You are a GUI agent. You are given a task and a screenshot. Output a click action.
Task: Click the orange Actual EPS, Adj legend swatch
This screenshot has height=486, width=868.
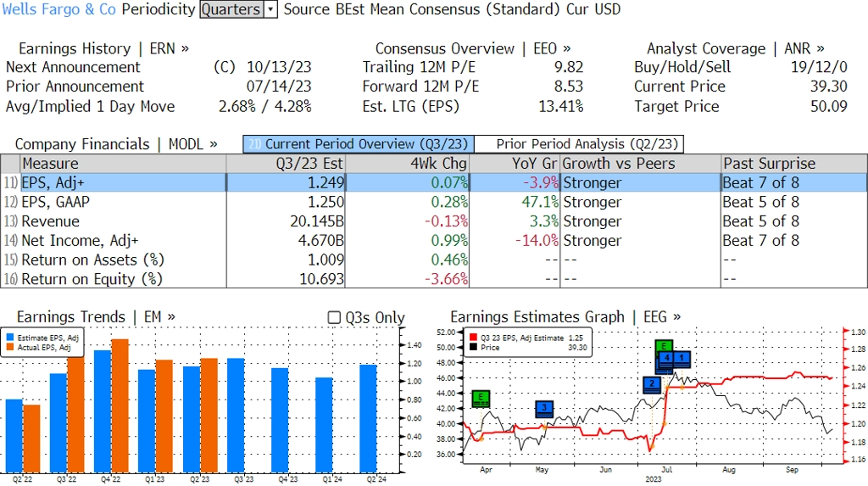[x=10, y=348]
